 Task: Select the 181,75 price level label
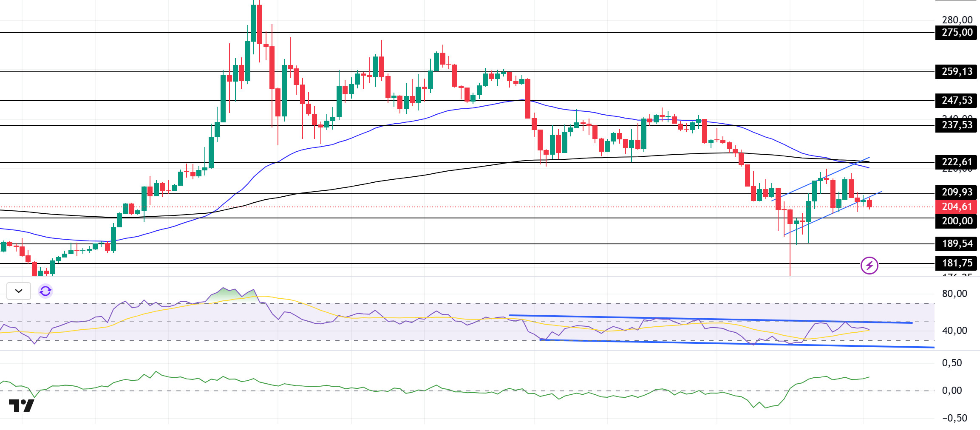point(956,263)
